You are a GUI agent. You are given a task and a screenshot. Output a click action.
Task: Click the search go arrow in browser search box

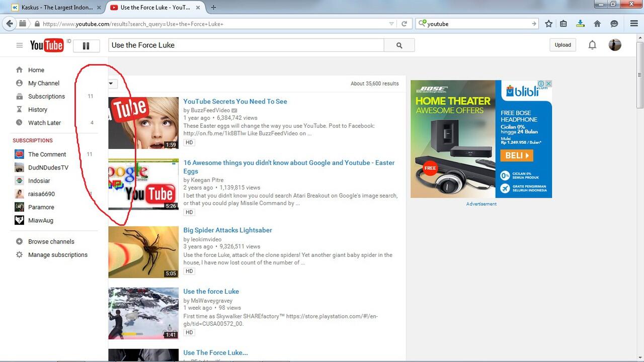click(x=534, y=24)
